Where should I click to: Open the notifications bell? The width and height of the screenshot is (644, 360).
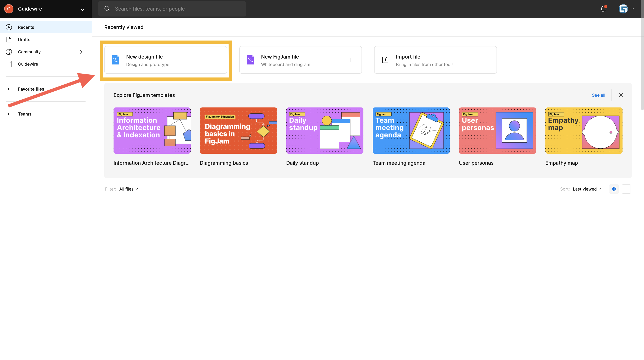pos(603,9)
